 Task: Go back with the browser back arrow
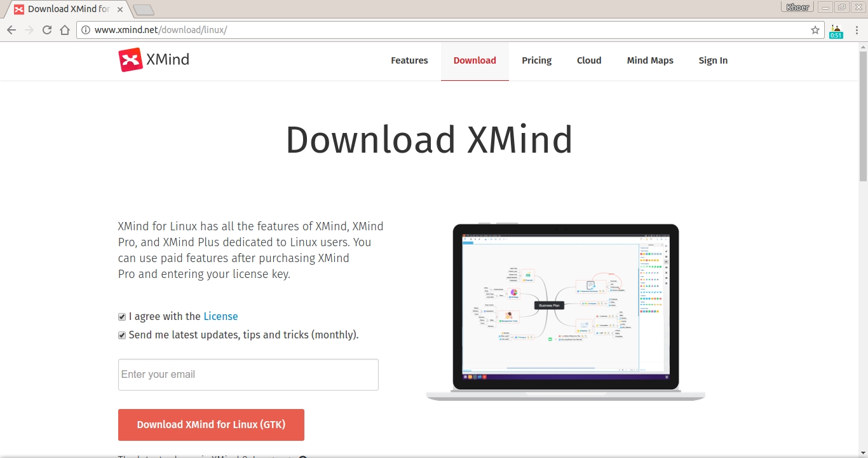coord(11,30)
